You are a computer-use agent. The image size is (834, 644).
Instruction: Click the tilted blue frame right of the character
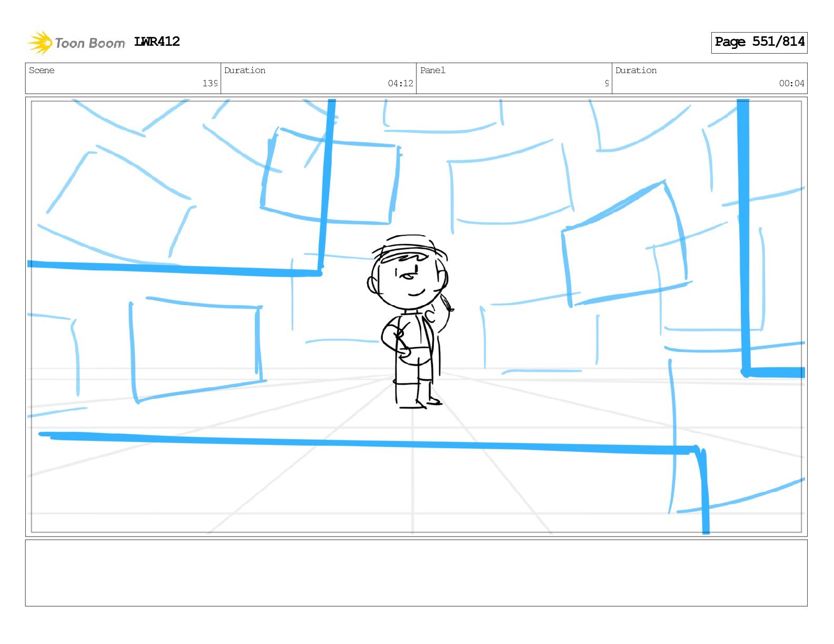point(625,244)
